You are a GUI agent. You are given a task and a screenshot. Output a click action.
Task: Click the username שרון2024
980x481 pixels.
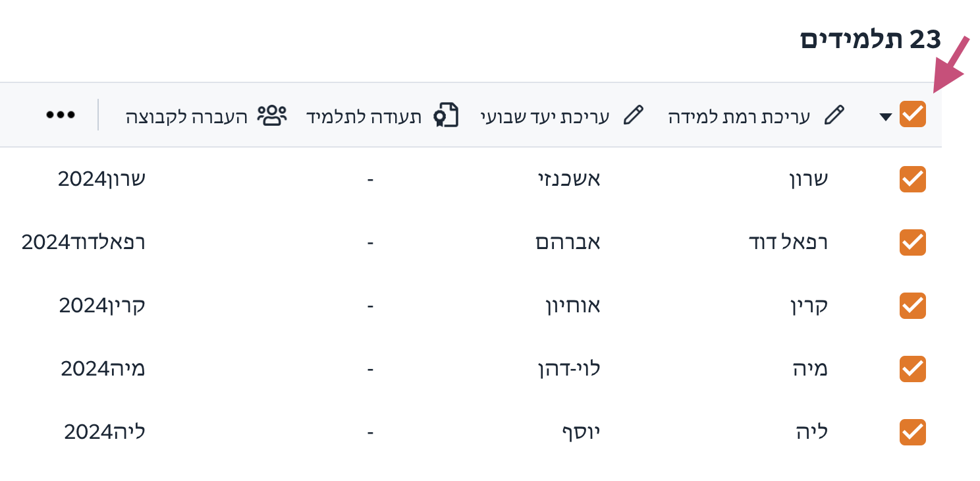[101, 179]
